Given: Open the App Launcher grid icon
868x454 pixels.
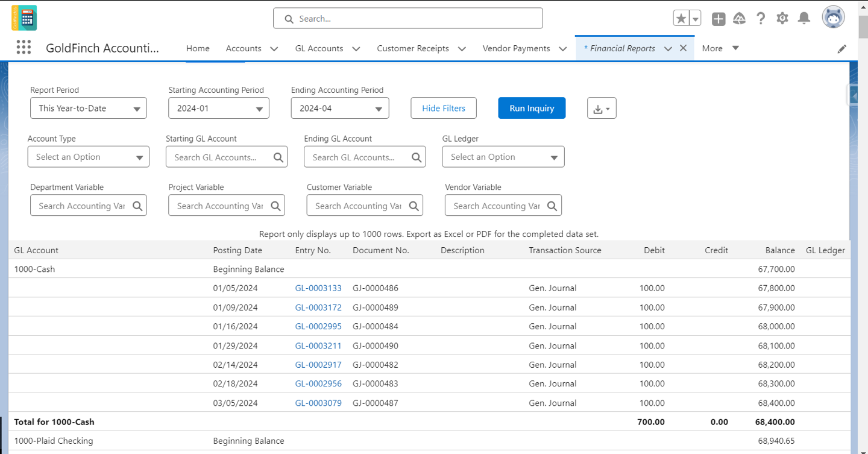Looking at the screenshot, I should (24, 48).
